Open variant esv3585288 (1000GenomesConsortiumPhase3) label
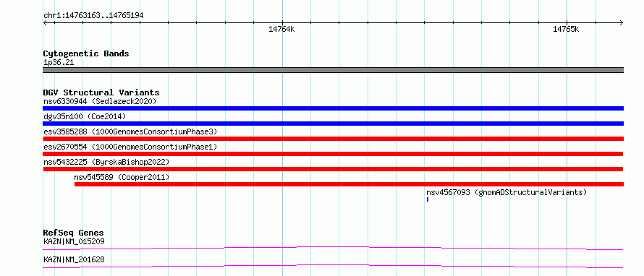 tap(130, 131)
